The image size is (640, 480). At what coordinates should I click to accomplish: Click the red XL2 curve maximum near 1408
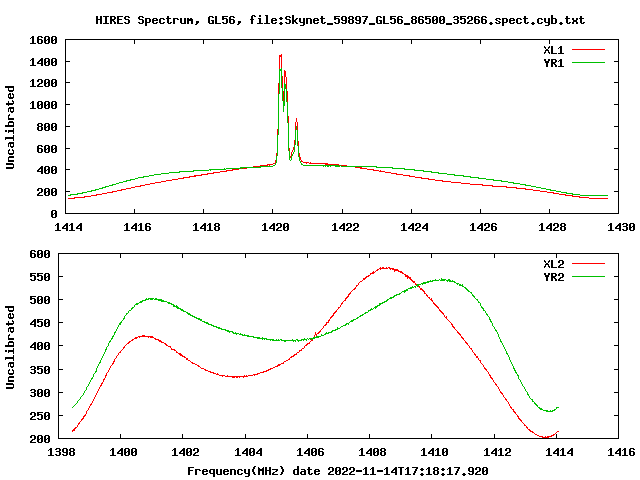coord(385,268)
